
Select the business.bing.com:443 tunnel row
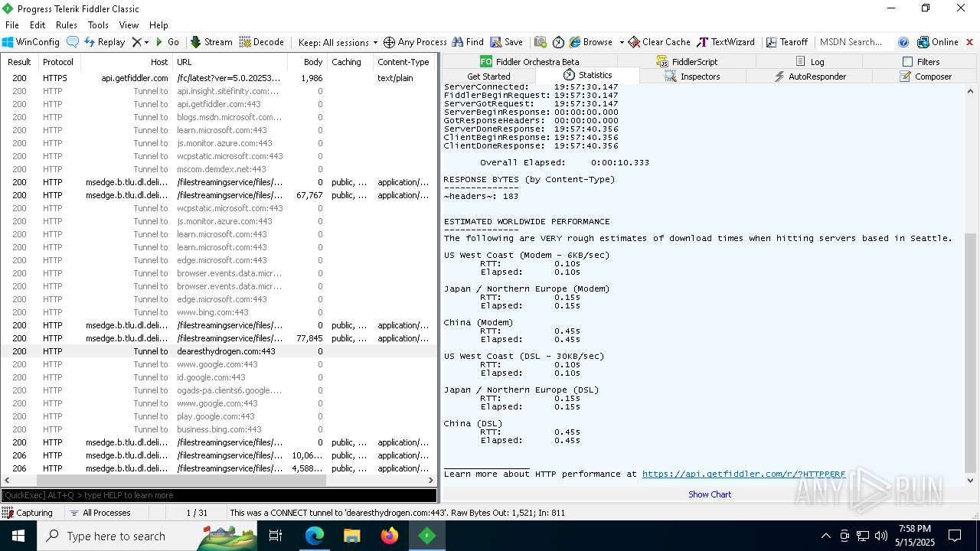218,429
